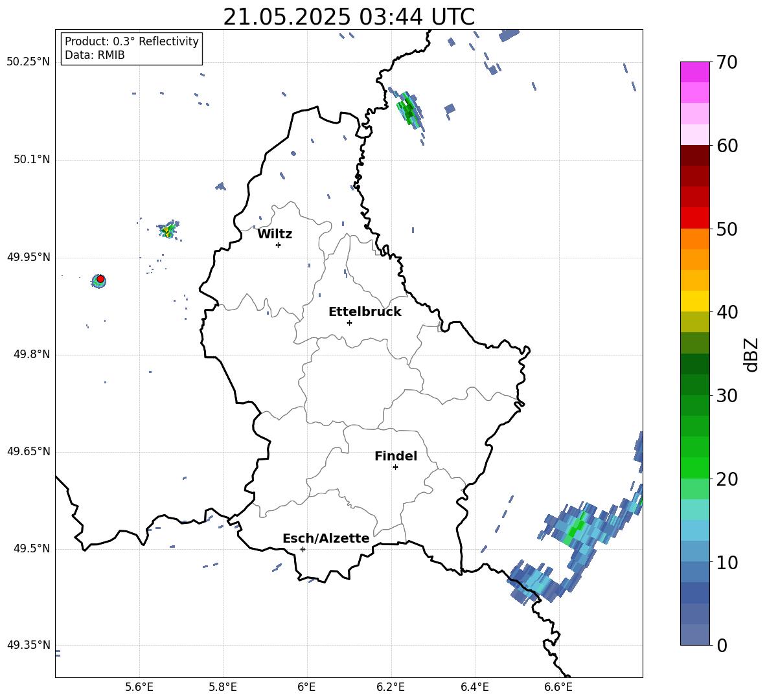Viewport: 767px width, 700px height.
Task: Click the 'Data: RMIB' text
Action: coord(95,55)
